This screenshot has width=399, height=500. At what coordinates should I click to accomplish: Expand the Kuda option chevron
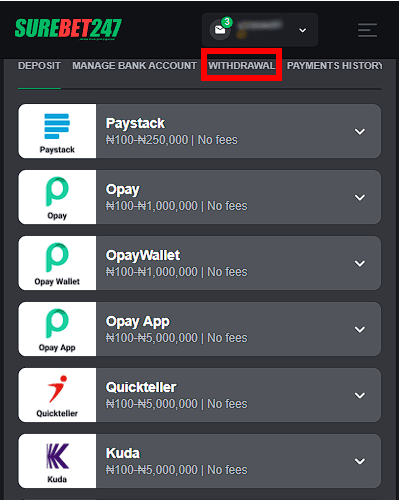click(x=360, y=461)
